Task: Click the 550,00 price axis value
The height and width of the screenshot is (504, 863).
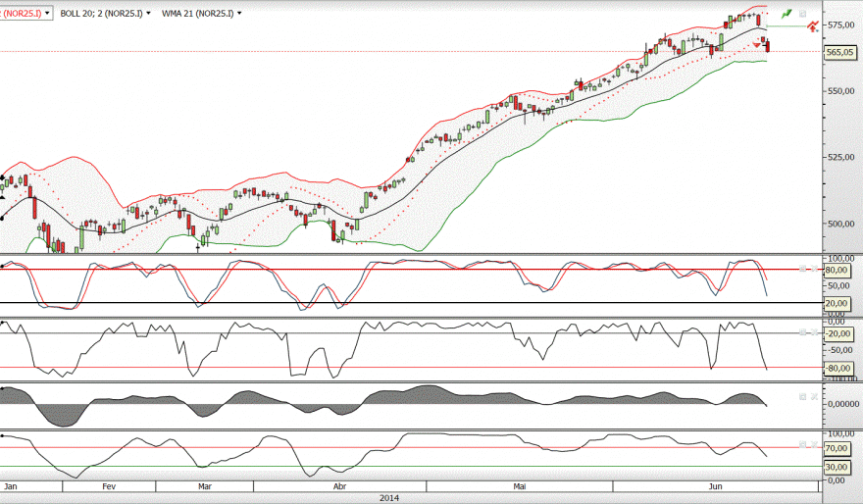Action: (841, 91)
